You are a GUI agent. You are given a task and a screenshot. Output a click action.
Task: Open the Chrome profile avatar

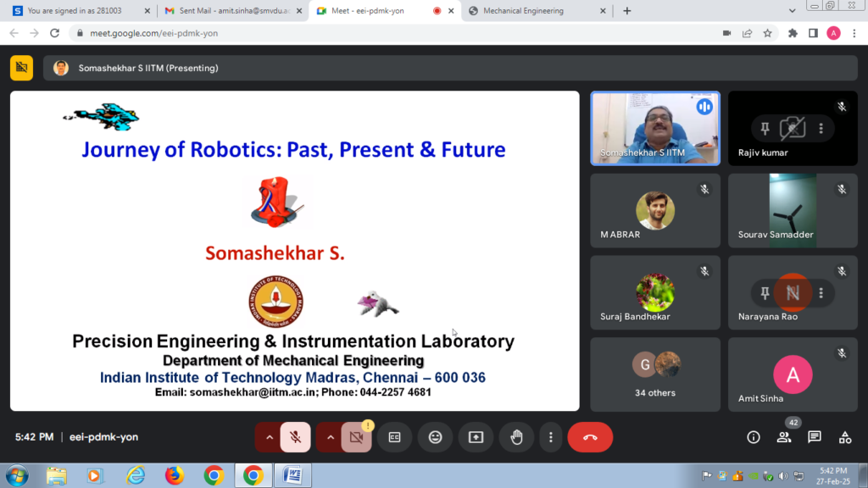[834, 33]
